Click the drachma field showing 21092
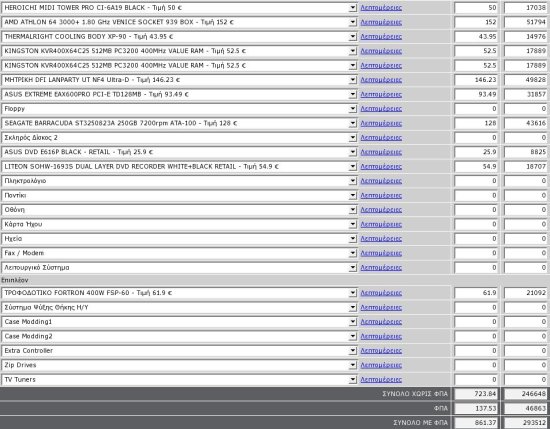This screenshot has height=429, width=550. [526, 293]
